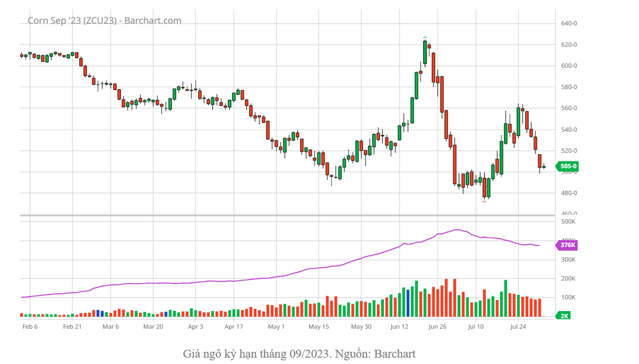Screen dimensions: 639x364
Task: Click the red low marker below the July bottom candle
Action: (x=484, y=202)
